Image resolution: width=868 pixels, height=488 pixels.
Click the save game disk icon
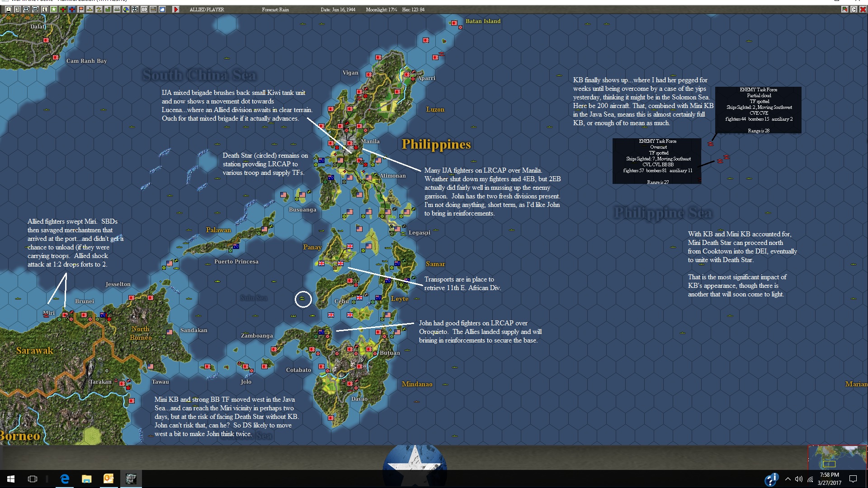click(x=9, y=9)
